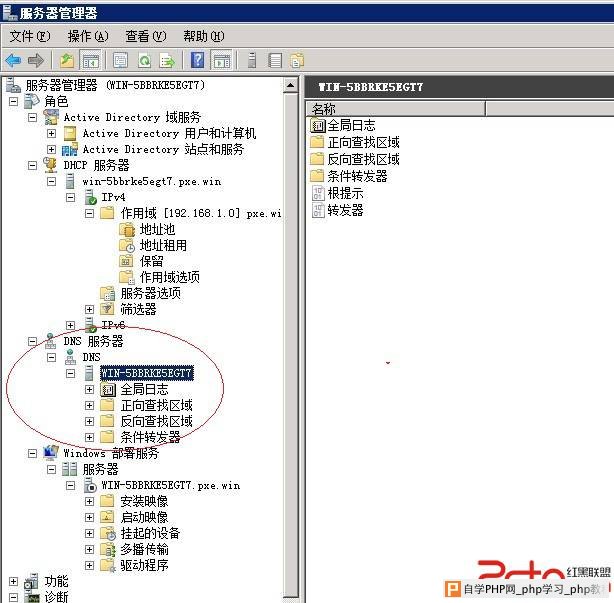This screenshot has width=614, height=603.
Task: Select the 地址租用 tree item
Action: 163,246
